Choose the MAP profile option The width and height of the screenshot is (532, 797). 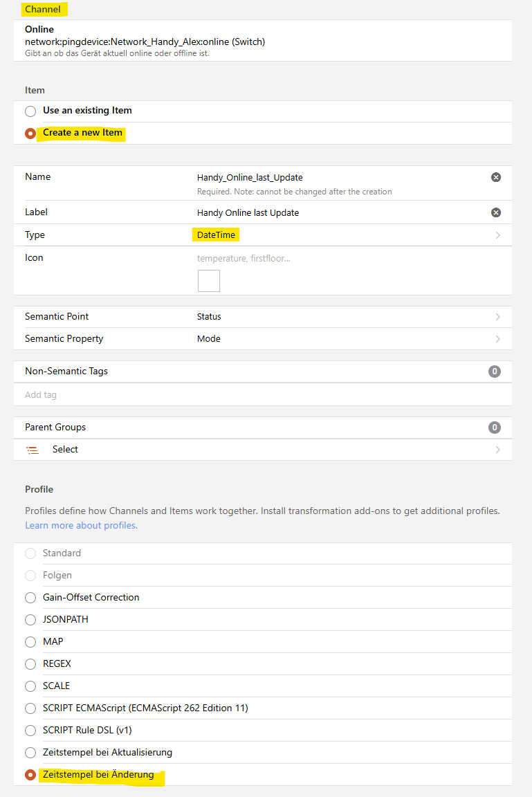point(30,642)
